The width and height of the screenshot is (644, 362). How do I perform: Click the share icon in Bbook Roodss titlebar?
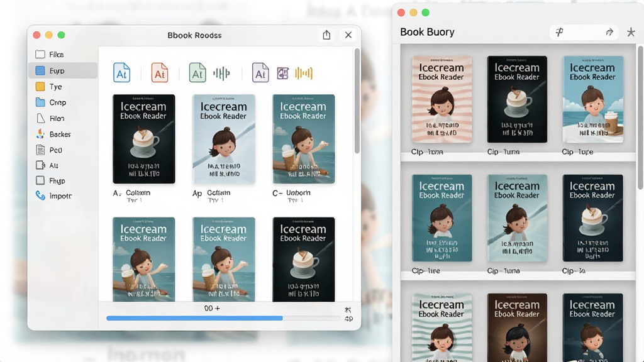pos(326,35)
